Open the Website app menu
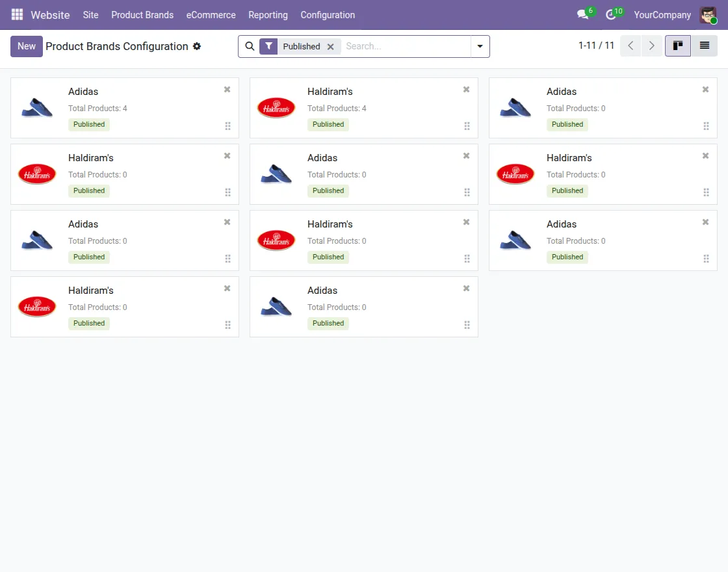728x572 pixels. click(x=50, y=15)
